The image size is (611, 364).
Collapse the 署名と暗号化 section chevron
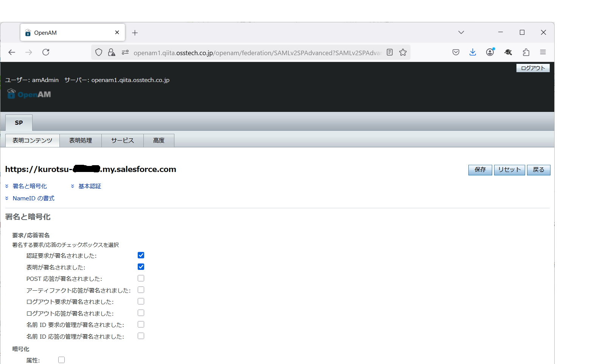tap(7, 186)
